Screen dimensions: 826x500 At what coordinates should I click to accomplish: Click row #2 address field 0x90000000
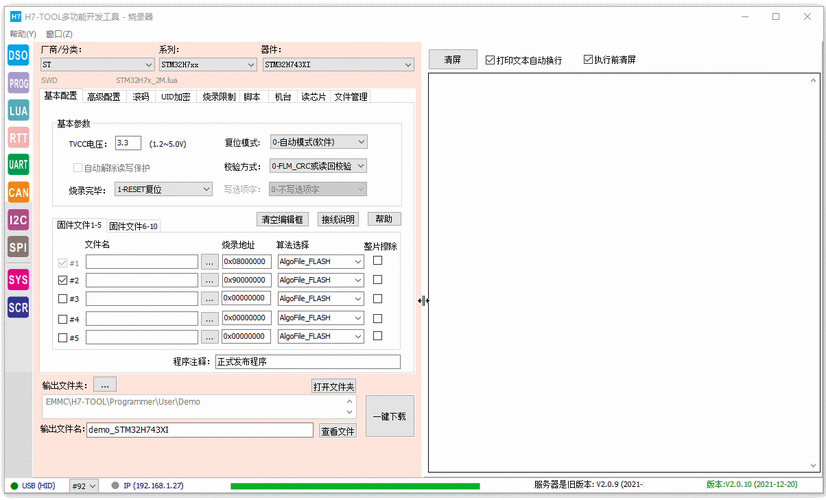click(x=246, y=280)
